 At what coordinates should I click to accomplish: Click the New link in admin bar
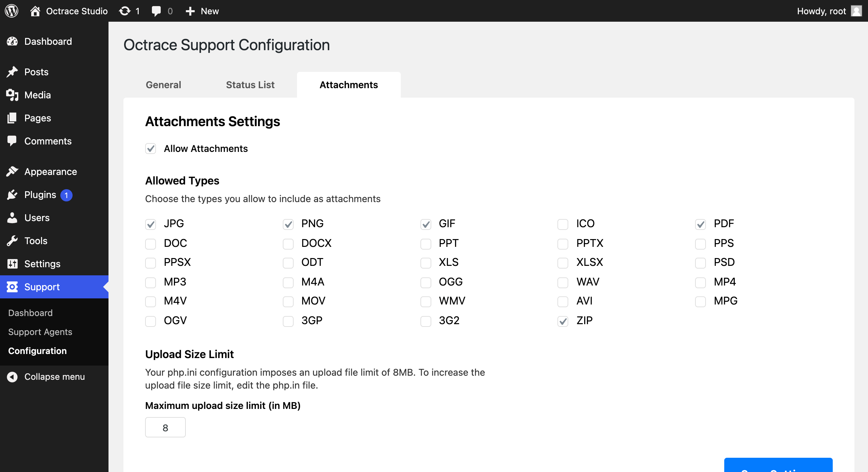(x=210, y=11)
